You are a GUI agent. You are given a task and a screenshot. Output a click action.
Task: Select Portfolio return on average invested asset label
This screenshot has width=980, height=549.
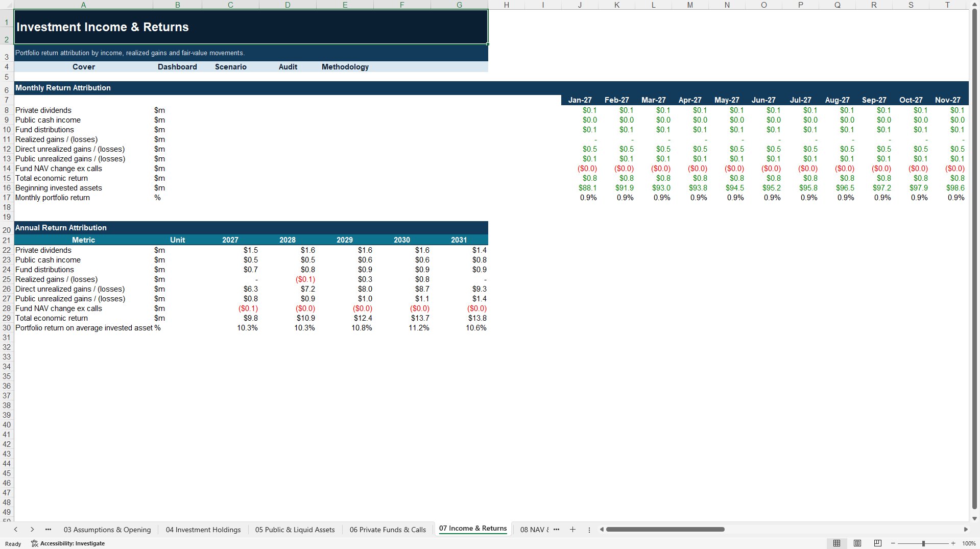click(84, 328)
